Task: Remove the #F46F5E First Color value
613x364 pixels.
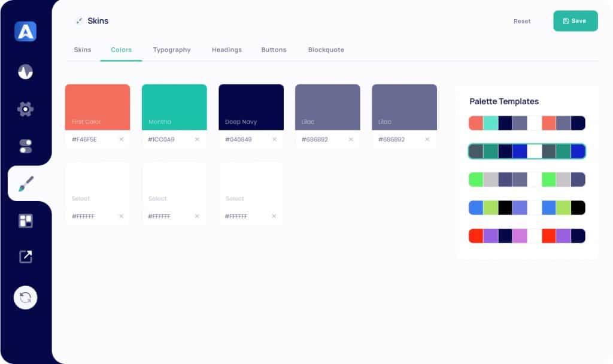Action: [x=121, y=139]
